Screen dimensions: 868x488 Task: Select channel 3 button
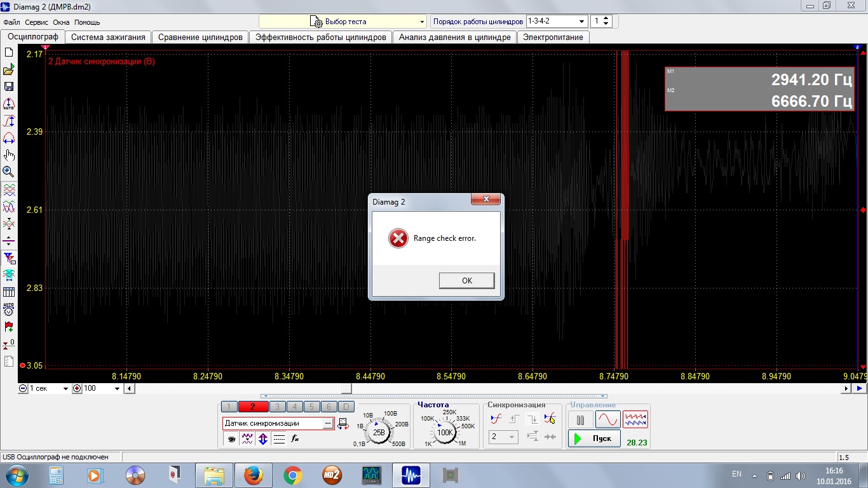click(278, 407)
